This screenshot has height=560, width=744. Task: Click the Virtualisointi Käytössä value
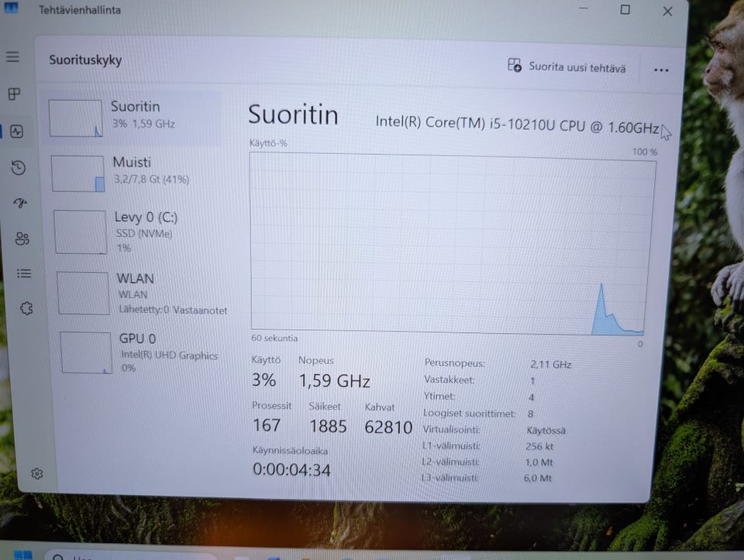(546, 431)
